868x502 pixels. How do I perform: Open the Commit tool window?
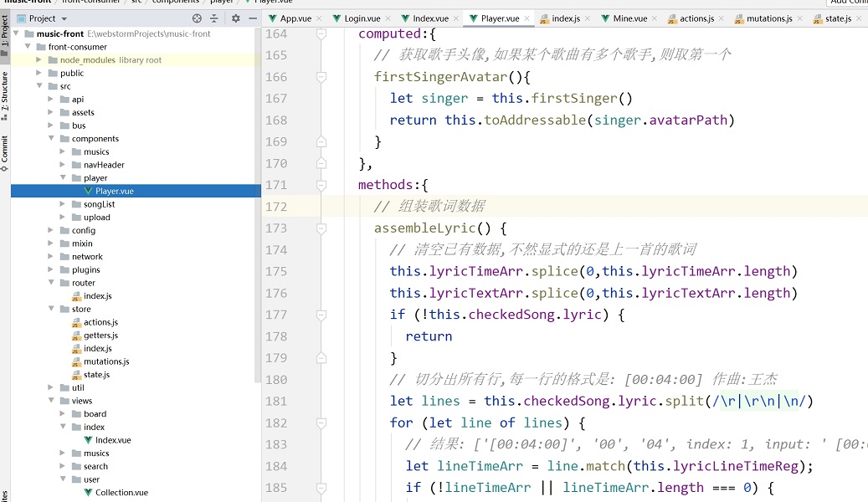[4, 153]
